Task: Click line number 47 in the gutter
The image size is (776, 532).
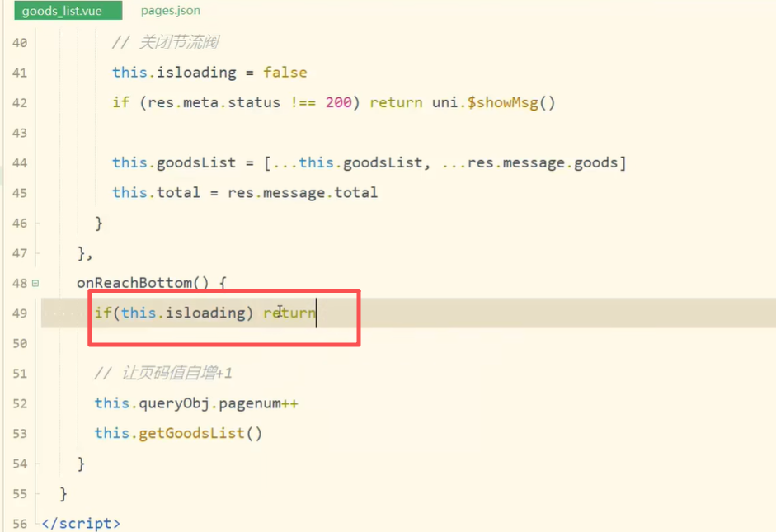Action: click(20, 253)
